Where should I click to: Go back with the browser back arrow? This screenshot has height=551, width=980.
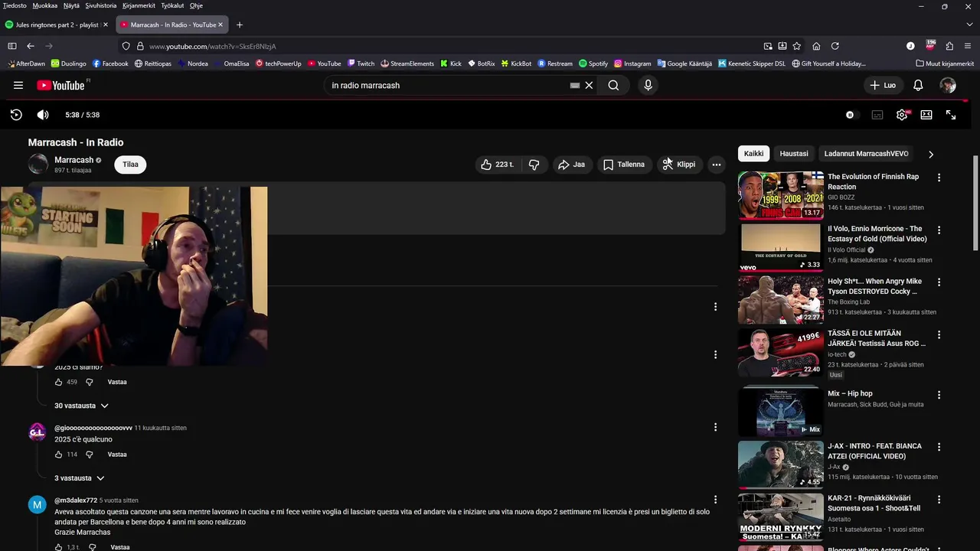(31, 46)
